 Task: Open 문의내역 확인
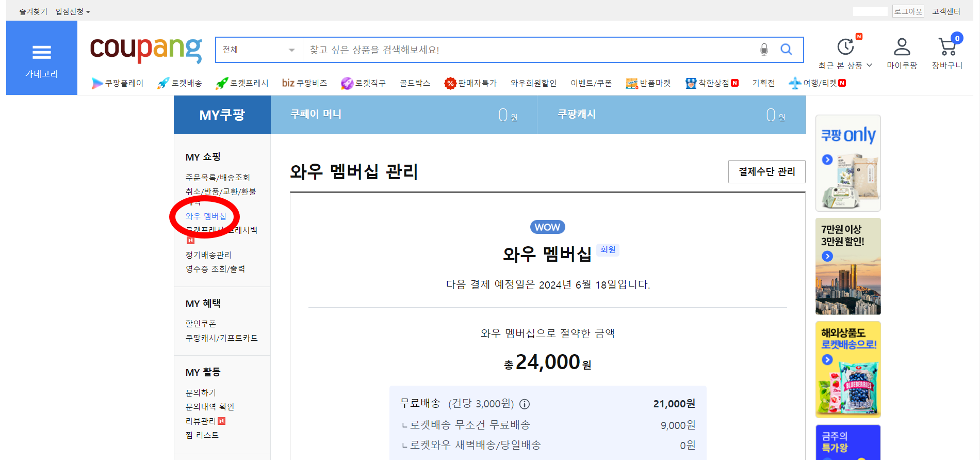210,407
